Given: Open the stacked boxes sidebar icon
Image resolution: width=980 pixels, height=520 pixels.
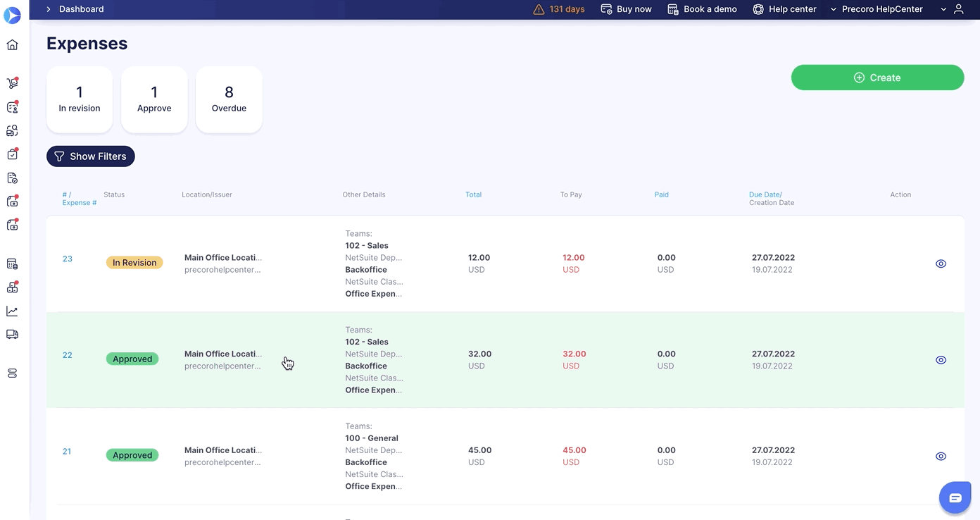Looking at the screenshot, I should 12,287.
